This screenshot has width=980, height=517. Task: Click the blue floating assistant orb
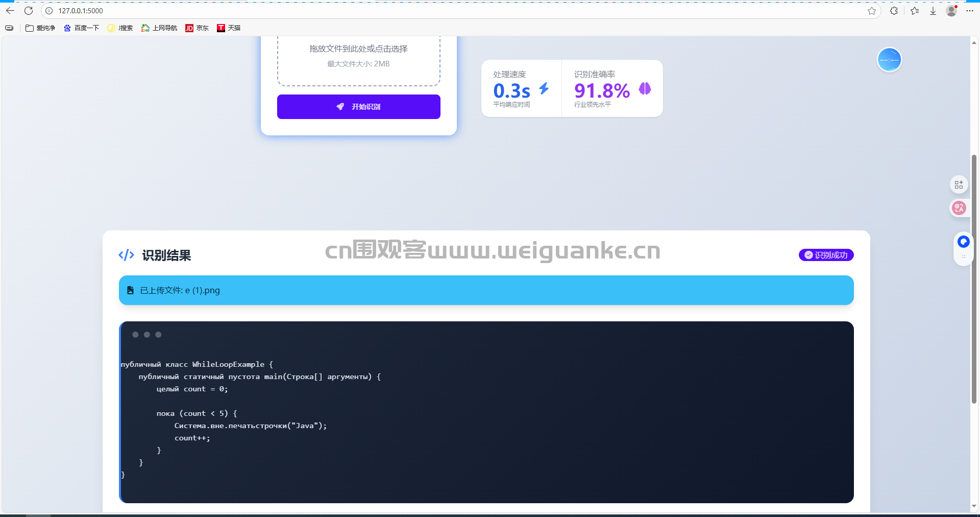889,60
